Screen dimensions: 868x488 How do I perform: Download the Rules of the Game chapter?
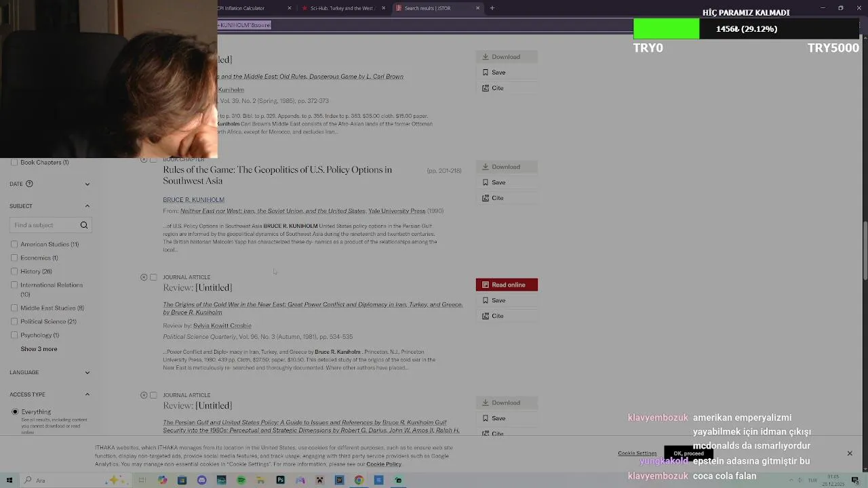[507, 167]
